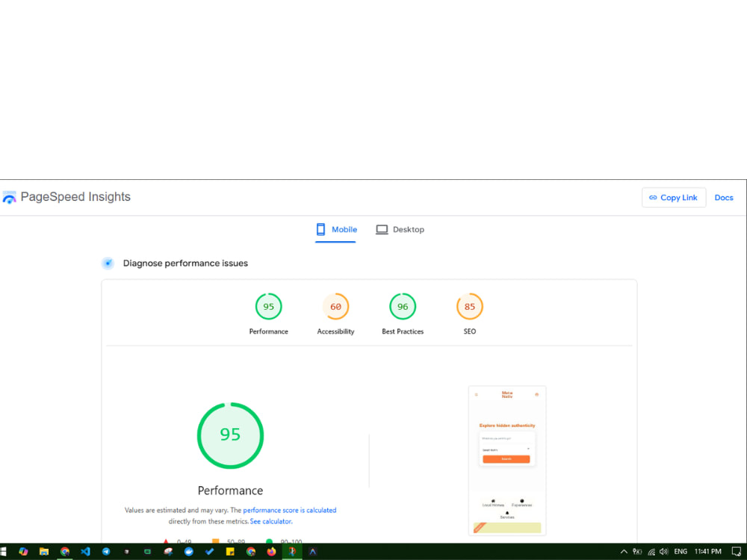The image size is (747, 560).
Task: Open Firefox from the taskbar
Action: coord(271,552)
